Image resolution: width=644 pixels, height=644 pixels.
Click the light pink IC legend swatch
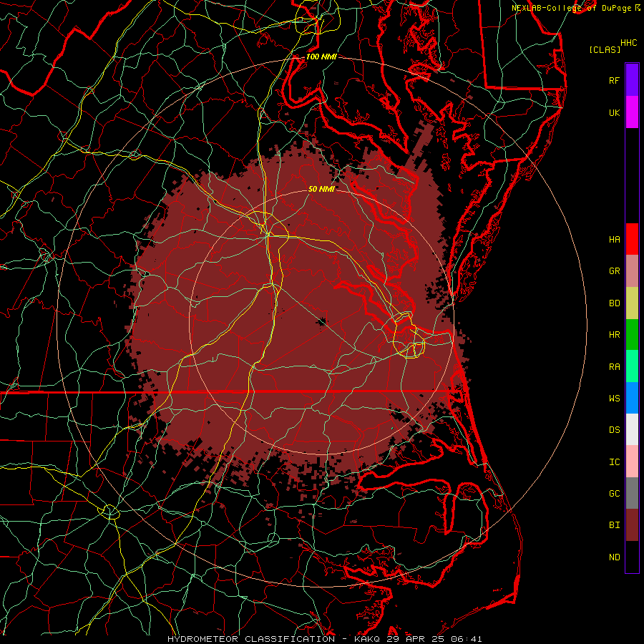[x=632, y=462]
